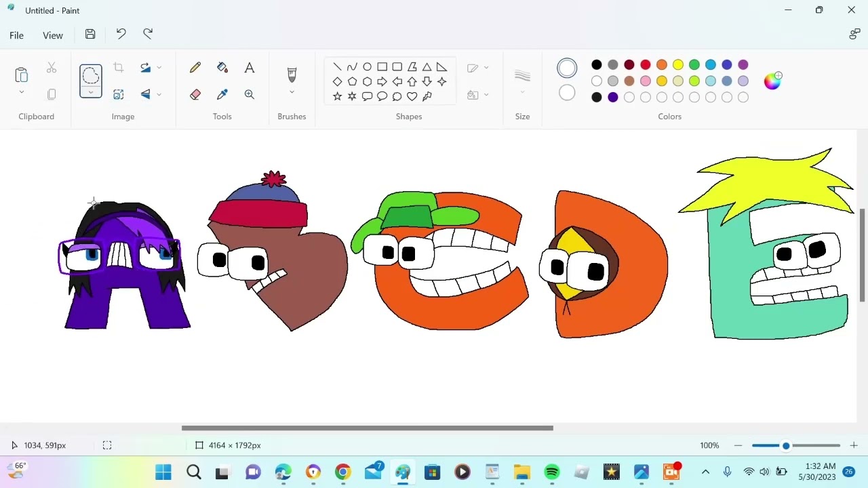Open the View menu

tap(53, 35)
